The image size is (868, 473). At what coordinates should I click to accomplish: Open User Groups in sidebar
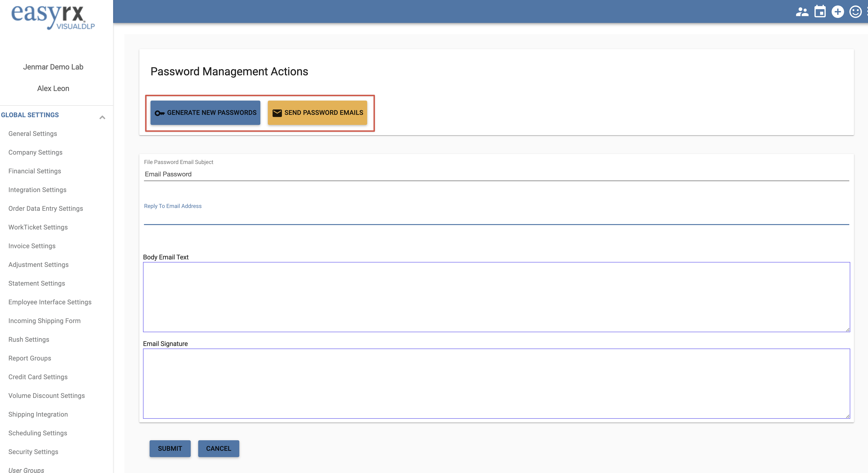pos(26,470)
